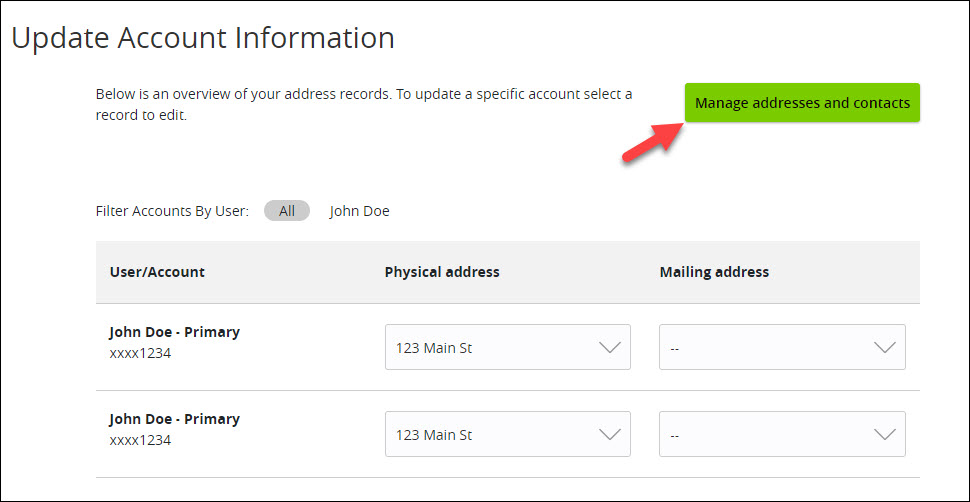
Task: Filter accounts by John Doe
Action: pyautogui.click(x=359, y=211)
